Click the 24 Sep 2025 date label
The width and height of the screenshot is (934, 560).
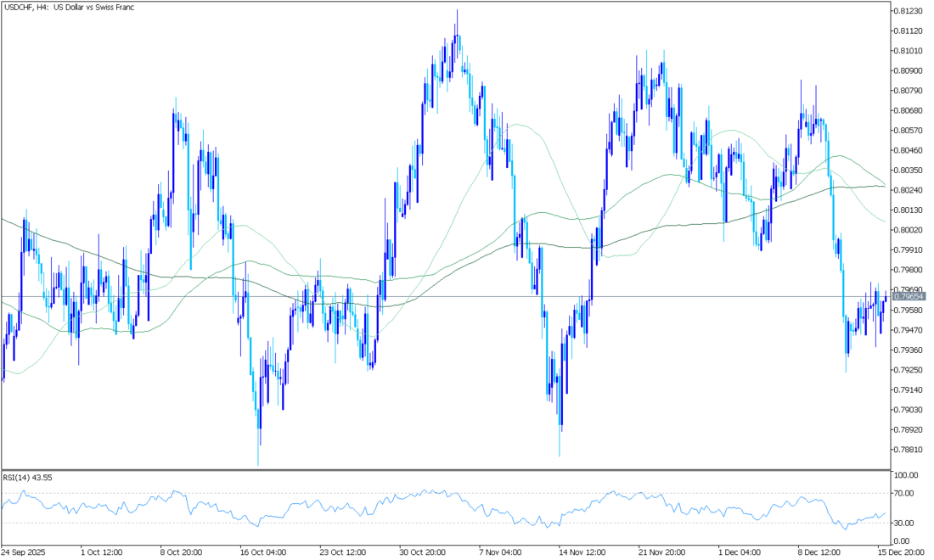coord(23,551)
